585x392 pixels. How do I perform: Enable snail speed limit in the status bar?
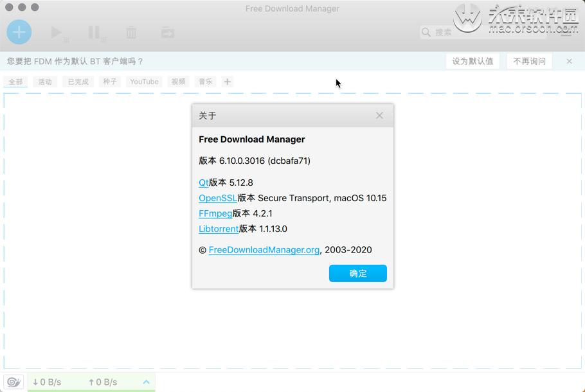14,381
